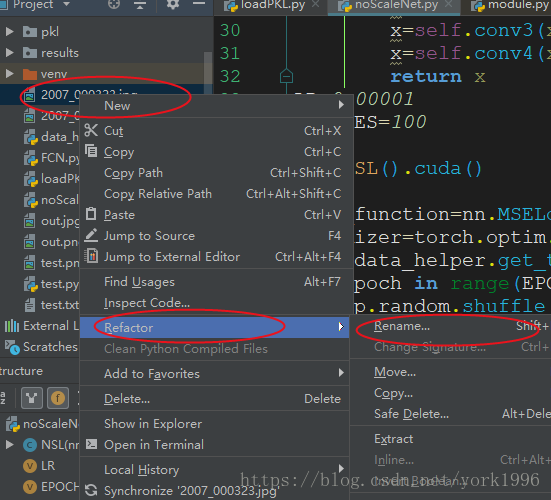Select LR variable in Structure panel
Screen dimensions: 551x500
(x=39, y=466)
